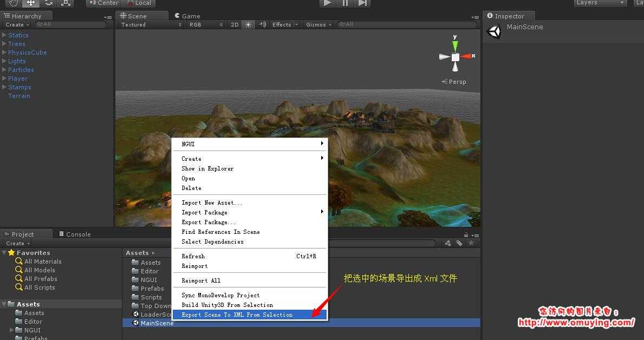
Task: Toggle 2D scene view mode
Action: pos(235,25)
